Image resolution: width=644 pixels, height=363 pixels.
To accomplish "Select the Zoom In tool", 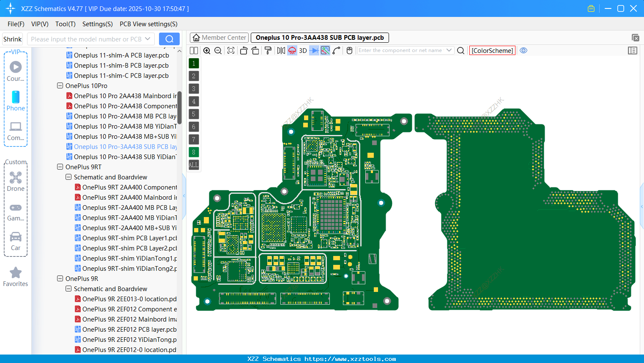I will click(x=207, y=50).
